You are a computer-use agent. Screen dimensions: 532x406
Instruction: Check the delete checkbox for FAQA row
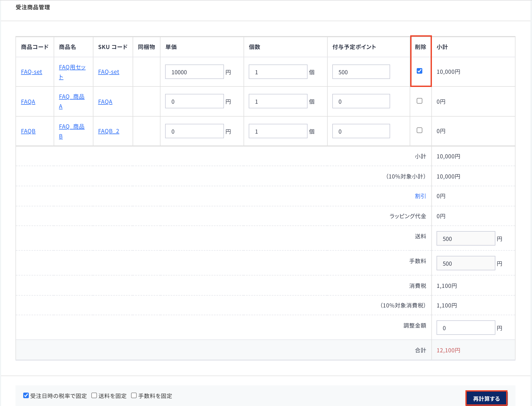420,101
